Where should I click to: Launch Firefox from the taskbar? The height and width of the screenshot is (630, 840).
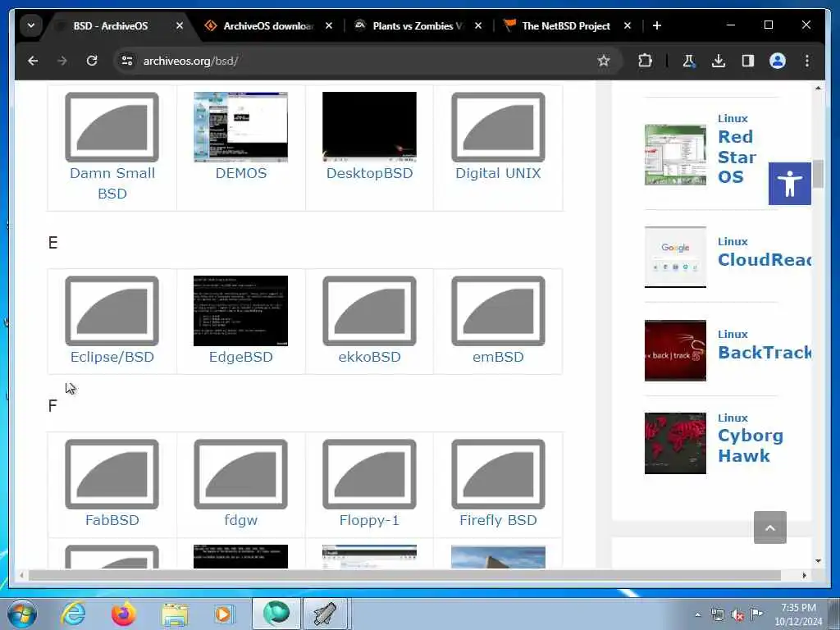[x=123, y=614]
